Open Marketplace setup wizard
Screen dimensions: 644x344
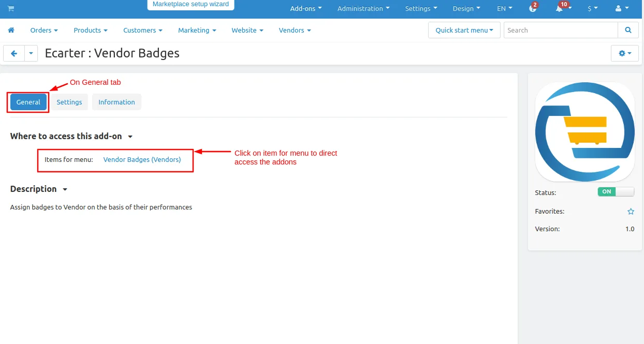(x=191, y=5)
